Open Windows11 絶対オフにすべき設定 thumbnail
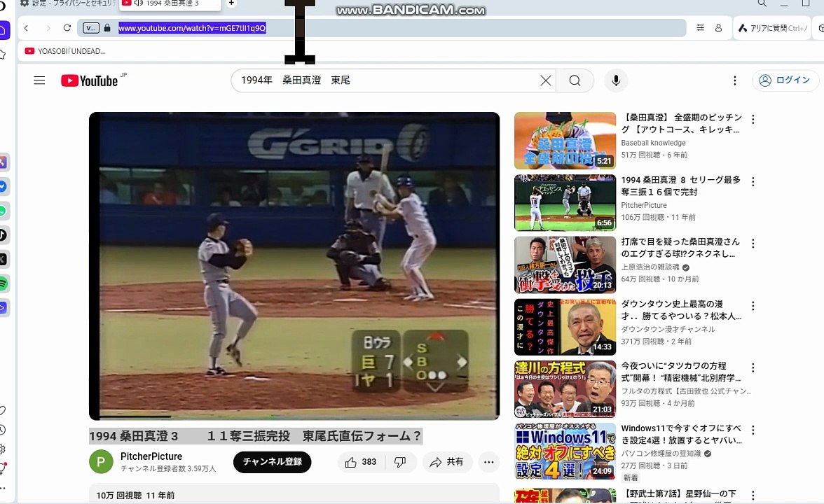Image resolution: width=824 pixels, height=504 pixels. (565, 451)
